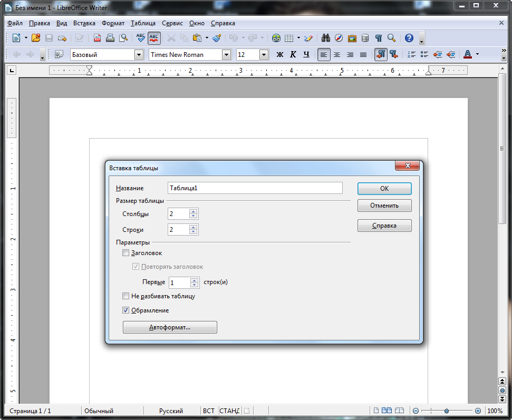Open the Таблица menu
512x420 pixels.
pyautogui.click(x=143, y=23)
